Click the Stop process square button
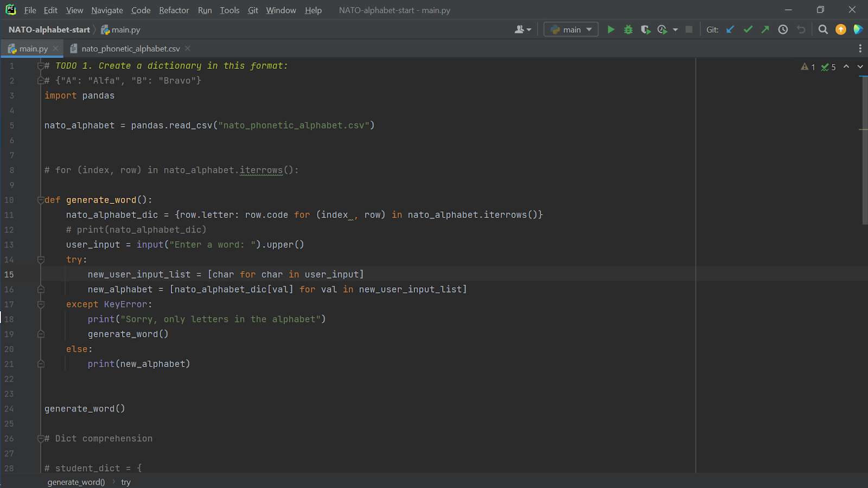 [689, 30]
